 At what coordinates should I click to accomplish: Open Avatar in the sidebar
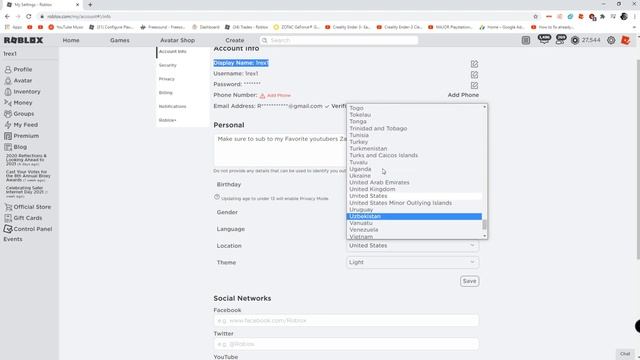[x=18, y=80]
